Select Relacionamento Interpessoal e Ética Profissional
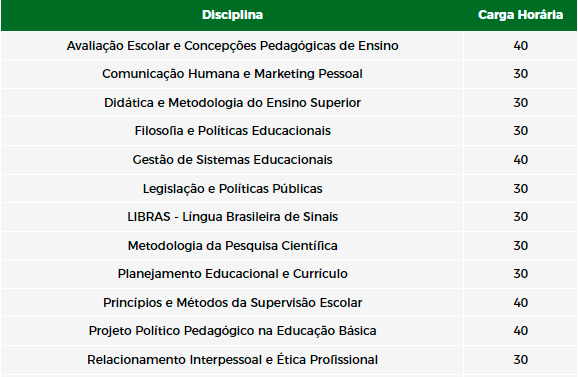This screenshot has height=377, width=578. 232,360
